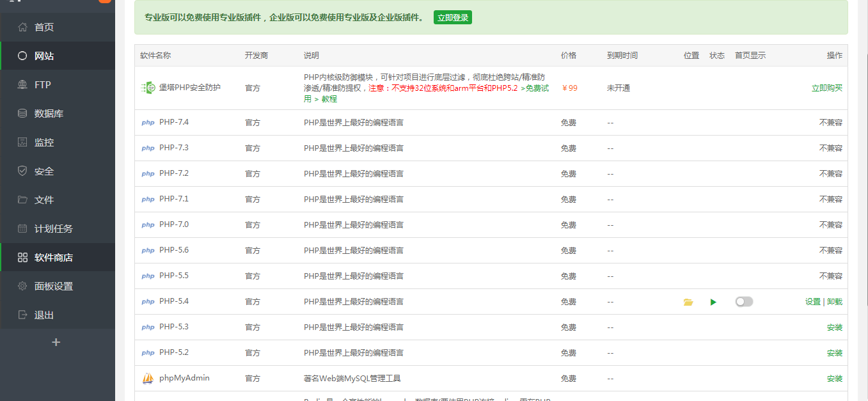Click the PHP-5.3 php logo icon
868x401 pixels.
[148, 327]
